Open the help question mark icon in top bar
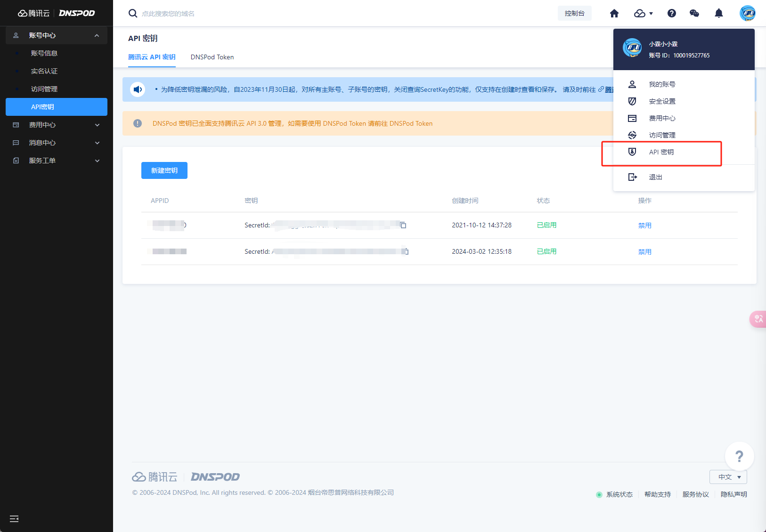766x532 pixels. tap(672, 13)
